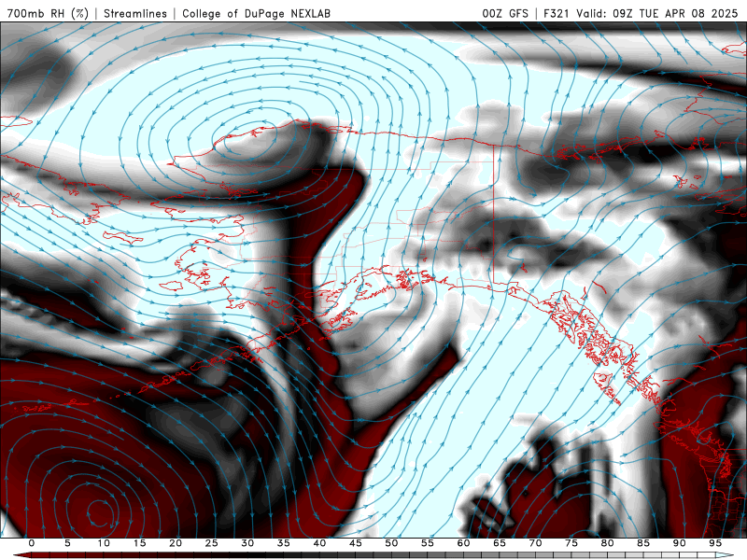Click the '90' colorbar tick label

click(x=680, y=543)
